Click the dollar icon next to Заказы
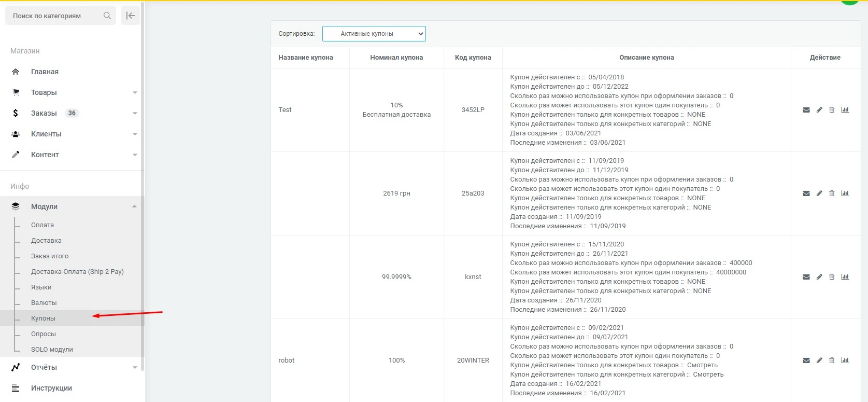This screenshot has height=402, width=868. [x=16, y=113]
